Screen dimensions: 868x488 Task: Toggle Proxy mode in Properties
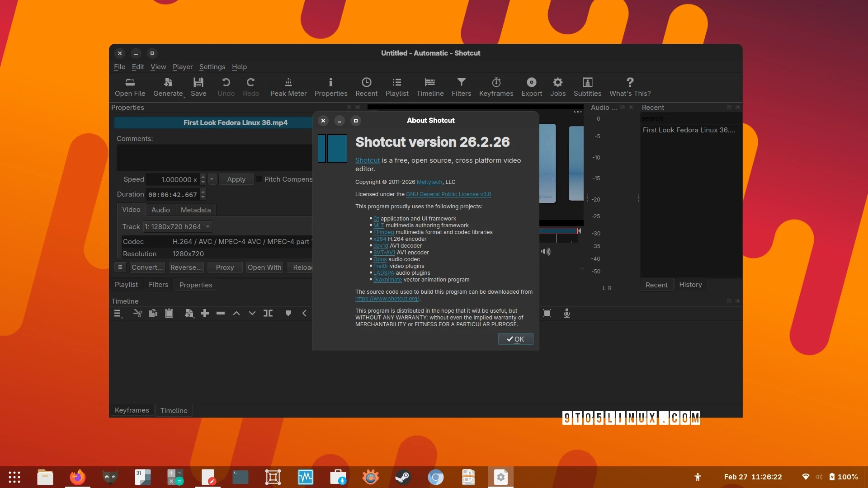[225, 267]
